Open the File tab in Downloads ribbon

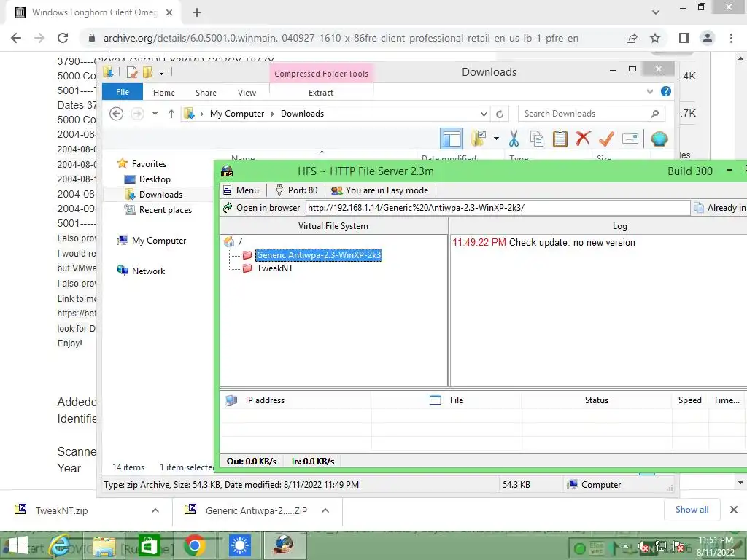(123, 92)
